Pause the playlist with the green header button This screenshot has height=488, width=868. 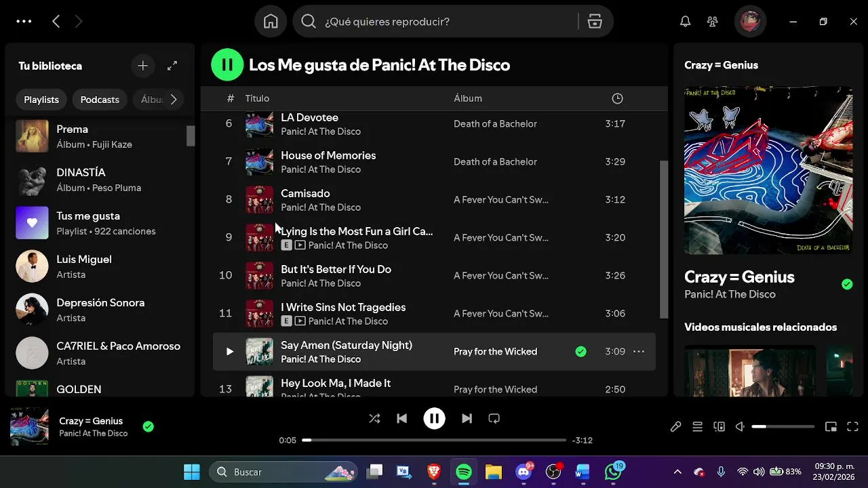click(x=227, y=65)
